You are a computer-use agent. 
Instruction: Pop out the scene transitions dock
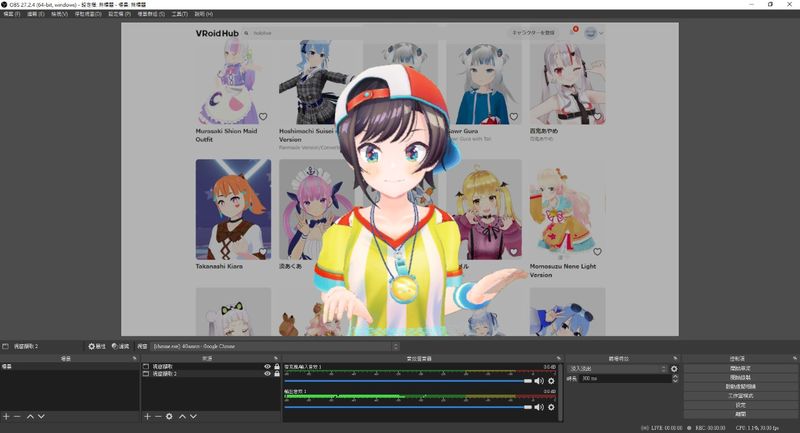point(676,359)
